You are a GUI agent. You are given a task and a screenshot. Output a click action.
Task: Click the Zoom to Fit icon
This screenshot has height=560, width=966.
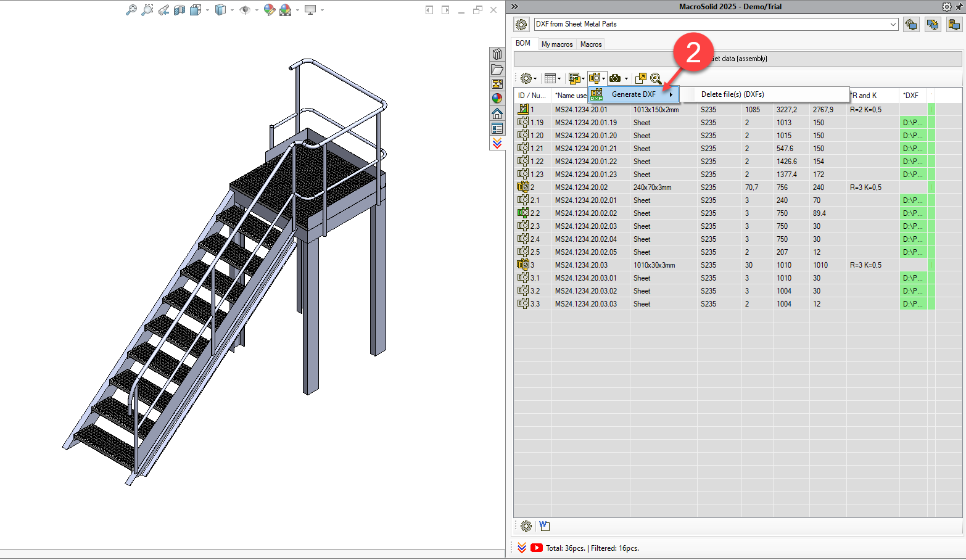pos(131,10)
